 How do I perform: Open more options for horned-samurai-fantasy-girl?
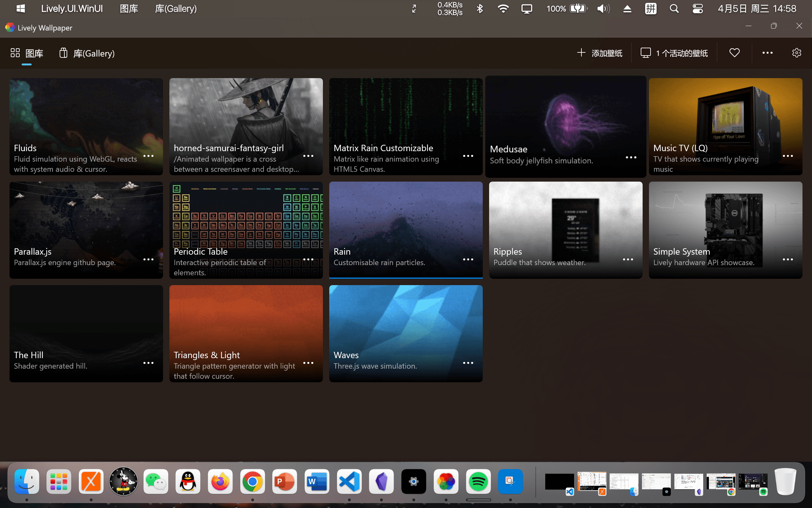coord(308,156)
